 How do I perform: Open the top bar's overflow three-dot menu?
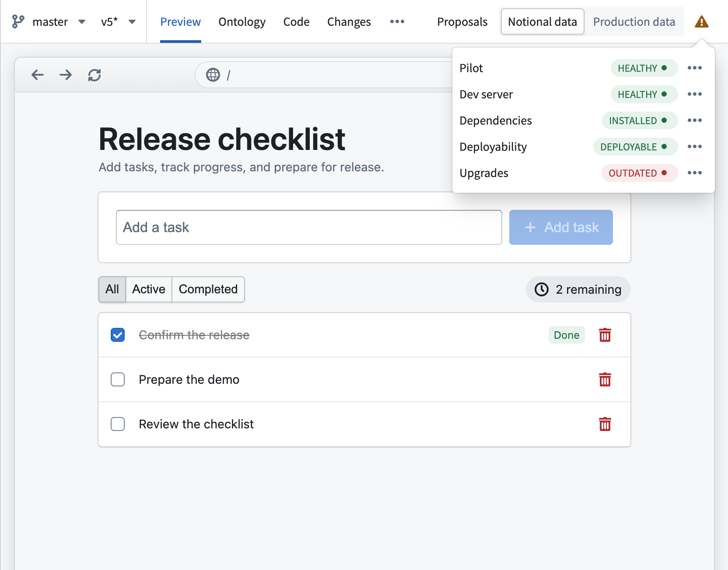click(x=397, y=21)
